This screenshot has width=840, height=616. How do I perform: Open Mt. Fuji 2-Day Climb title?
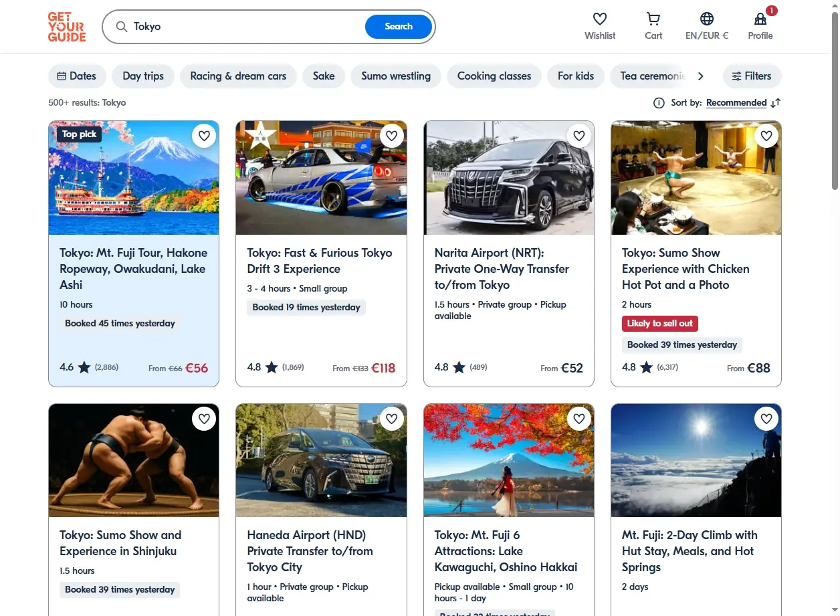pyautogui.click(x=690, y=551)
